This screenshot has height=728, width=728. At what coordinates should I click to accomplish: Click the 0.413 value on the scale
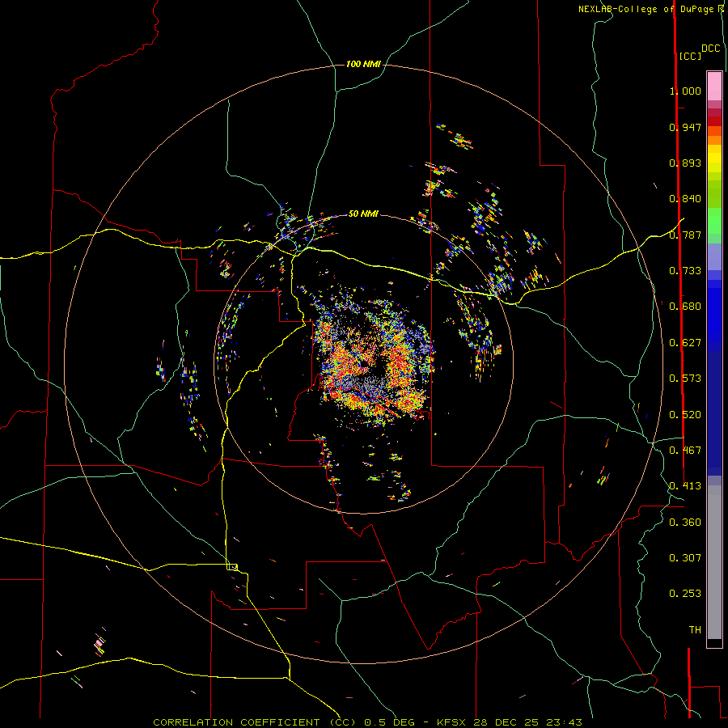(685, 486)
